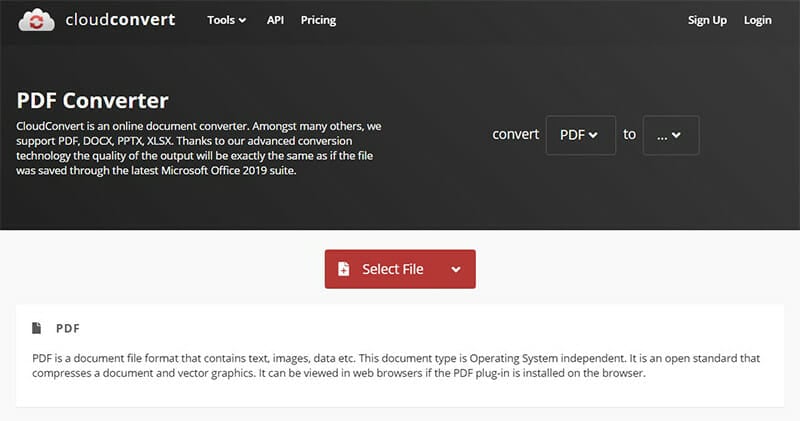Open the PDF source format dropdown
Viewport: 800px width, 421px height.
(581, 135)
